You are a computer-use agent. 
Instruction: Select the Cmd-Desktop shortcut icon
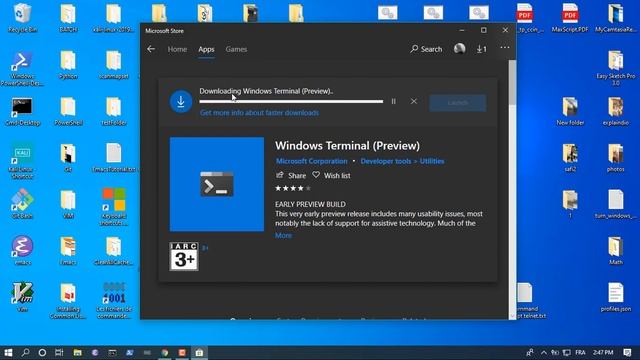point(22,111)
